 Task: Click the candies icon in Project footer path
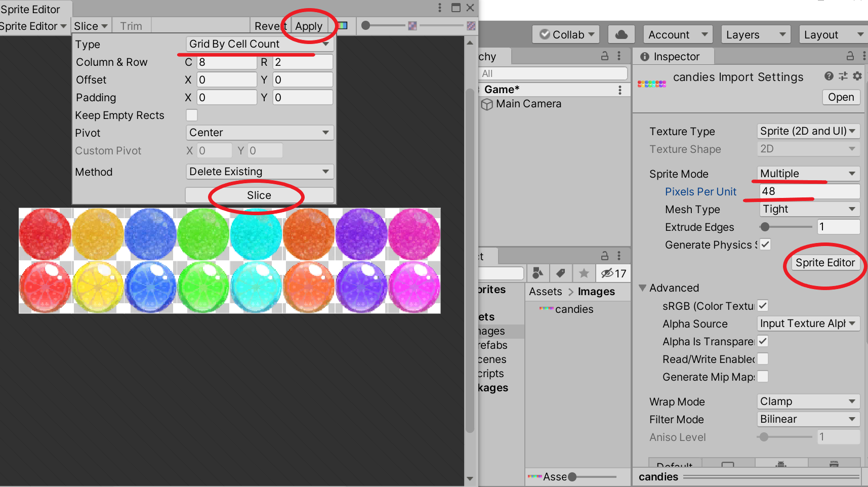tap(535, 476)
